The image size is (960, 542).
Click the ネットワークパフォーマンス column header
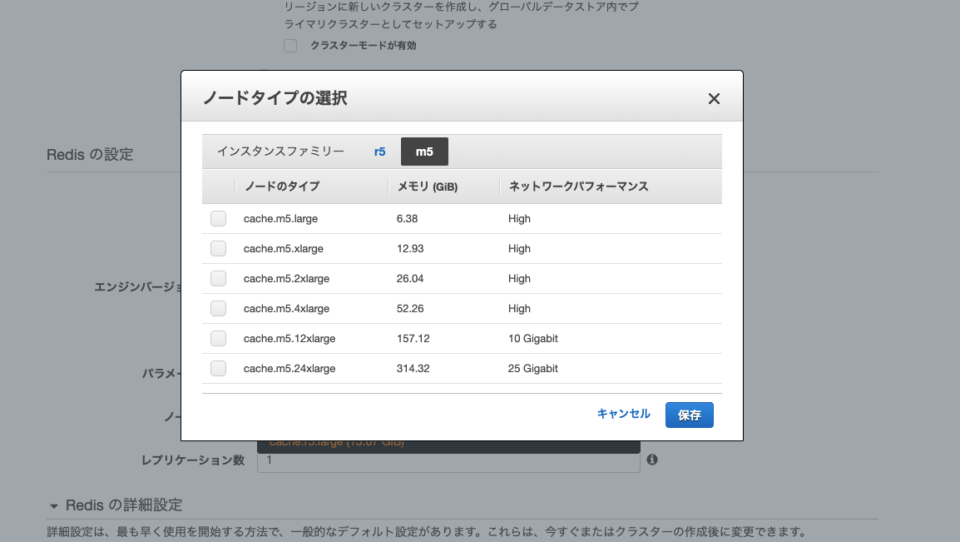(579, 187)
